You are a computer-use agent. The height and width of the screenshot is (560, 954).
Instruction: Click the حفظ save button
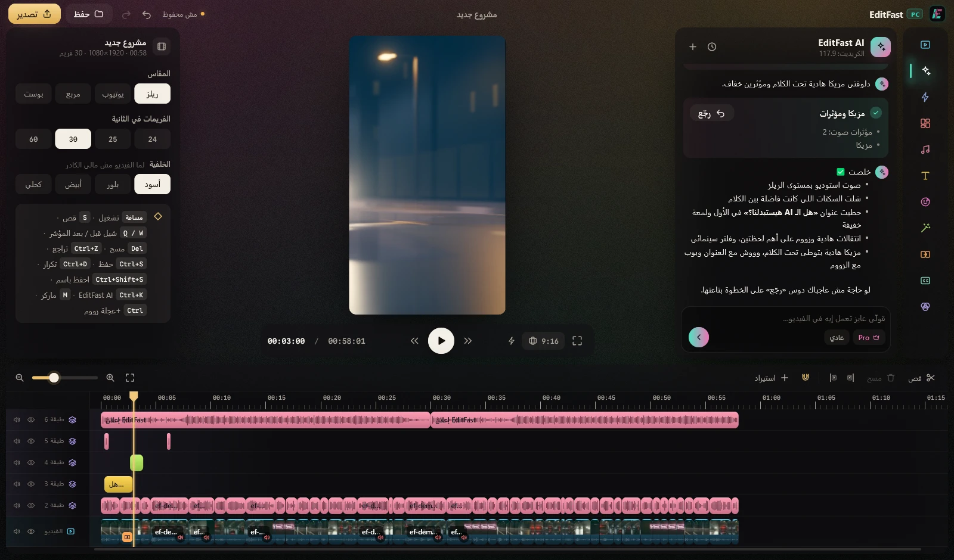coord(88,14)
